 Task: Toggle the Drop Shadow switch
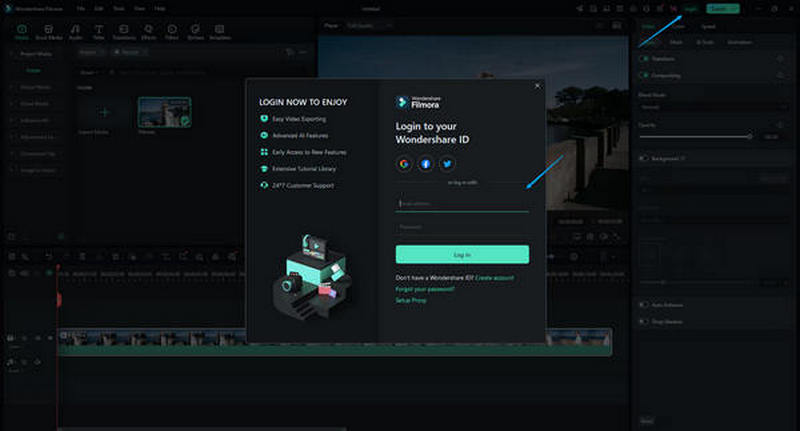click(644, 322)
